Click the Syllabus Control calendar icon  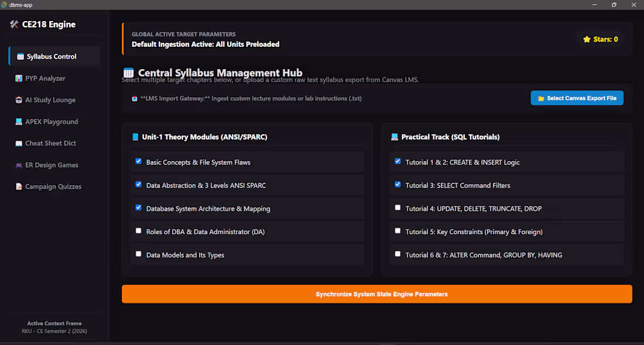(x=20, y=57)
